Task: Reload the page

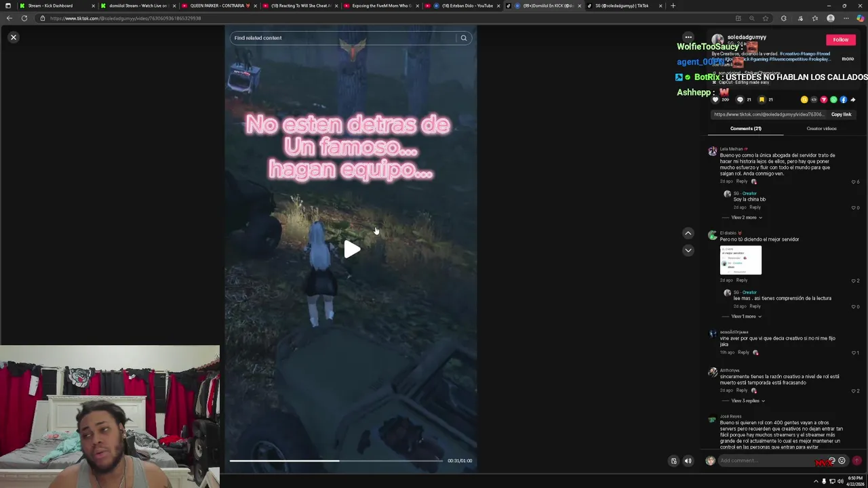Action: (x=24, y=18)
